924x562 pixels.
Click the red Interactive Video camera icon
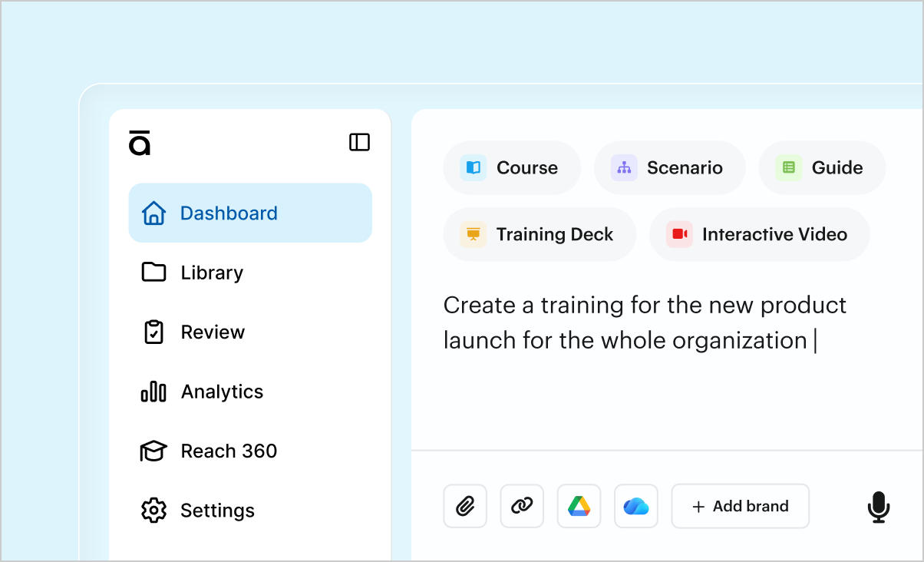click(679, 234)
